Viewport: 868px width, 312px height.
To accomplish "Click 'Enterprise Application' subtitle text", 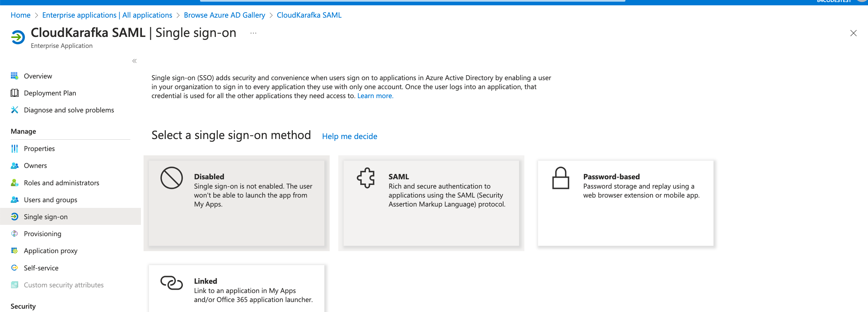I will [x=62, y=46].
